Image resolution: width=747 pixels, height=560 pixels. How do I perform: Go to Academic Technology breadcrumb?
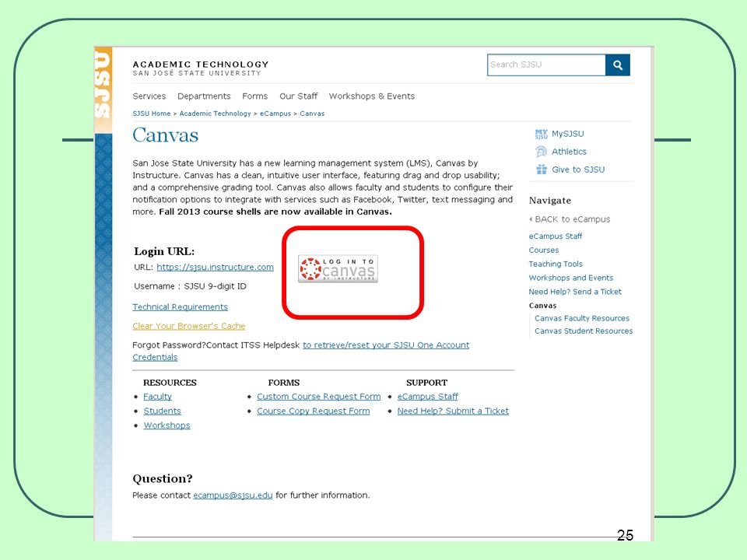coord(215,114)
